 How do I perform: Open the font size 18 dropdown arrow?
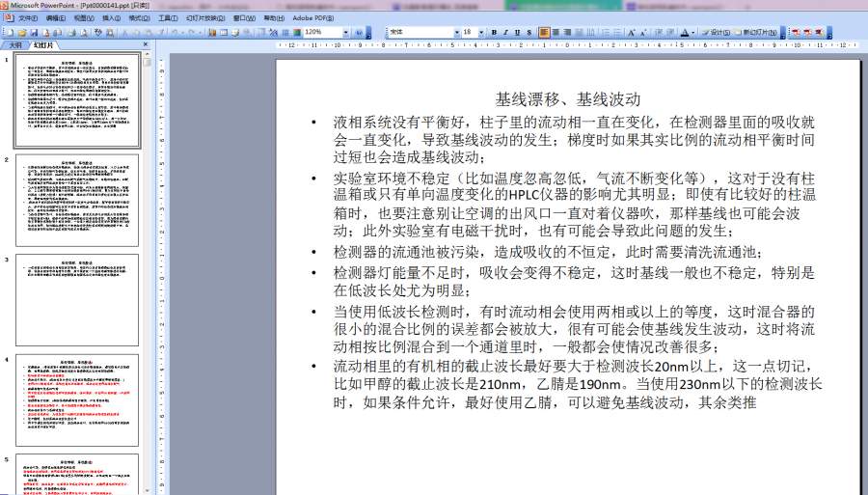pyautogui.click(x=481, y=33)
